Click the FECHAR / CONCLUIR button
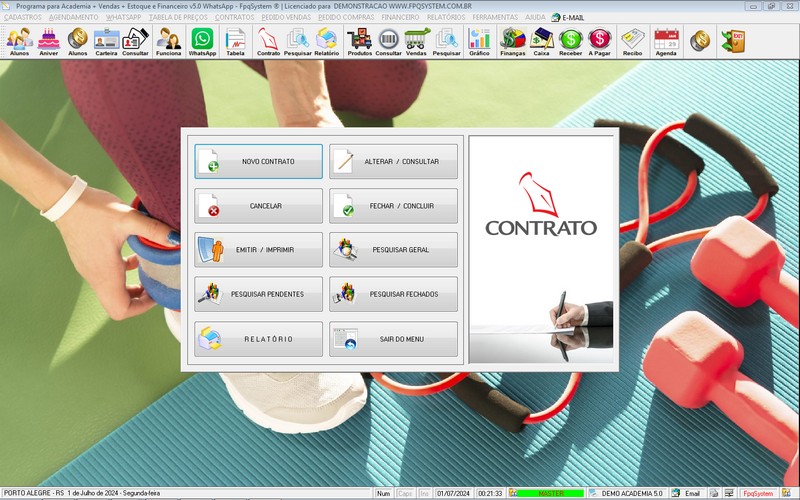Image resolution: width=800 pixels, height=500 pixels. coord(393,206)
